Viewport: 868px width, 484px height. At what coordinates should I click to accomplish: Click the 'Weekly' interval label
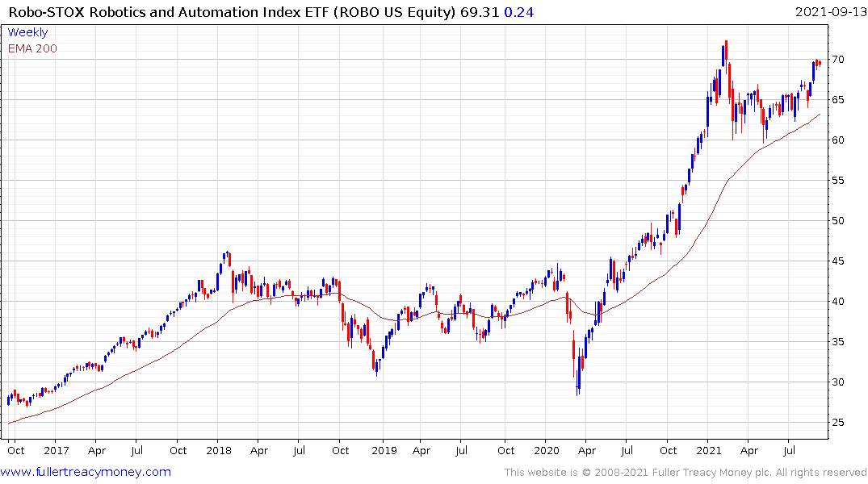(x=27, y=32)
